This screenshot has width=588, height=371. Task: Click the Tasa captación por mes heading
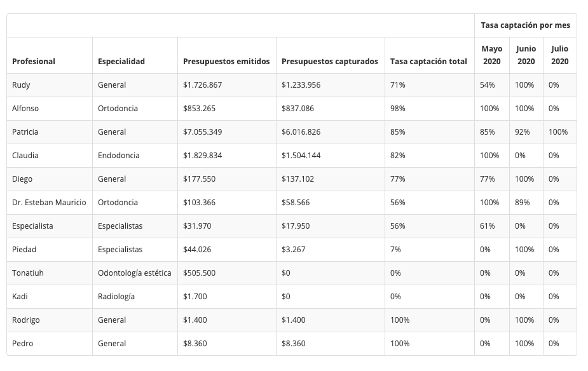coord(525,25)
